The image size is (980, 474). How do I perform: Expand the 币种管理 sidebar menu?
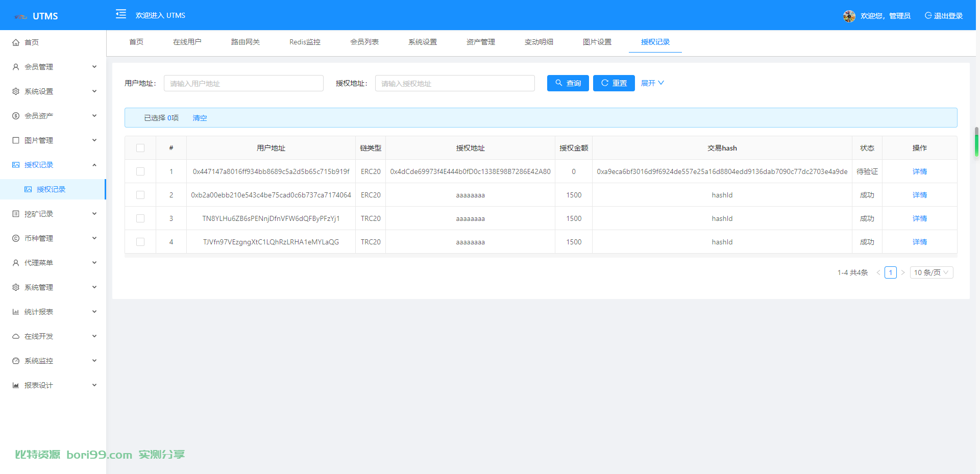pyautogui.click(x=53, y=238)
